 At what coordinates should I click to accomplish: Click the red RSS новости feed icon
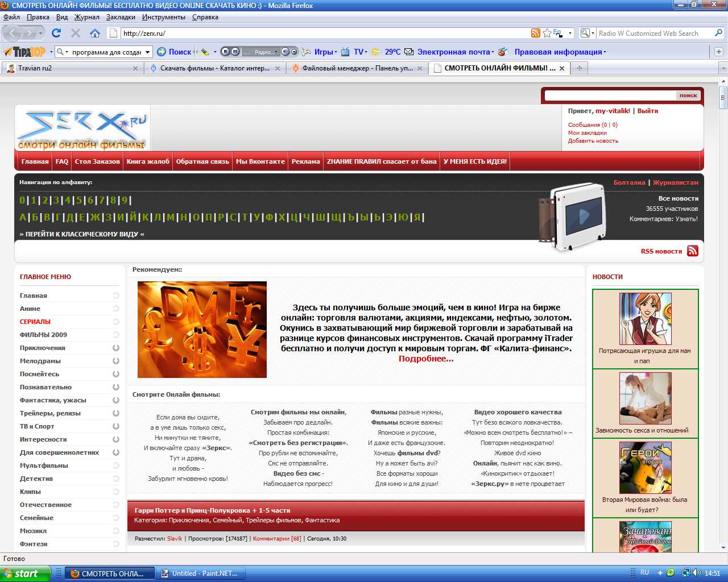coord(692,251)
